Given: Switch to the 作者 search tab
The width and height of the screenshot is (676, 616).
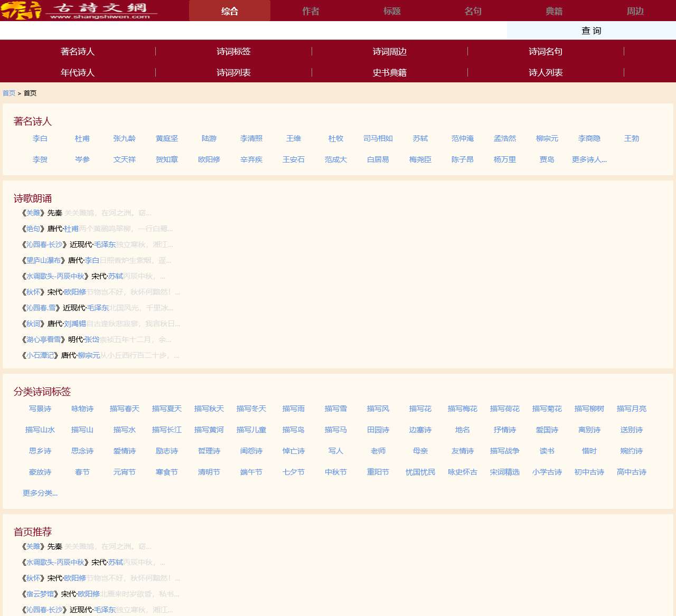Looking at the screenshot, I should point(311,11).
